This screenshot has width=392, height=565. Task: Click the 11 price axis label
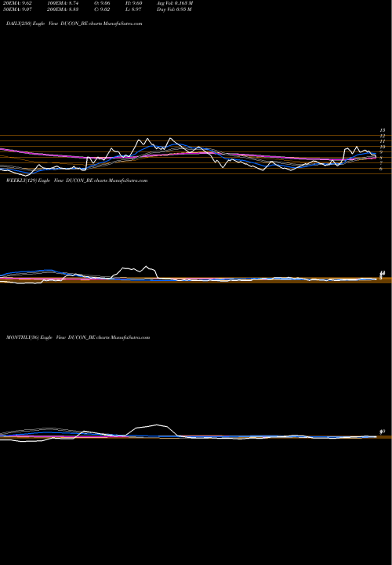point(383,141)
